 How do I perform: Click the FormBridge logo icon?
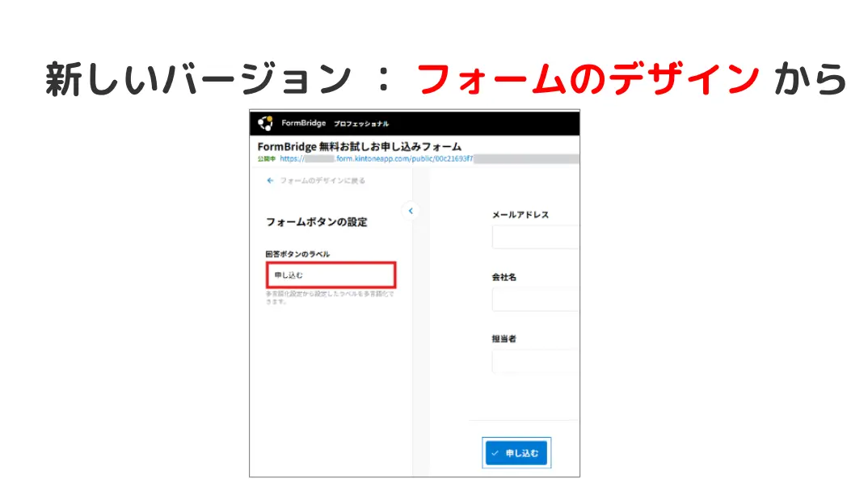click(x=265, y=124)
